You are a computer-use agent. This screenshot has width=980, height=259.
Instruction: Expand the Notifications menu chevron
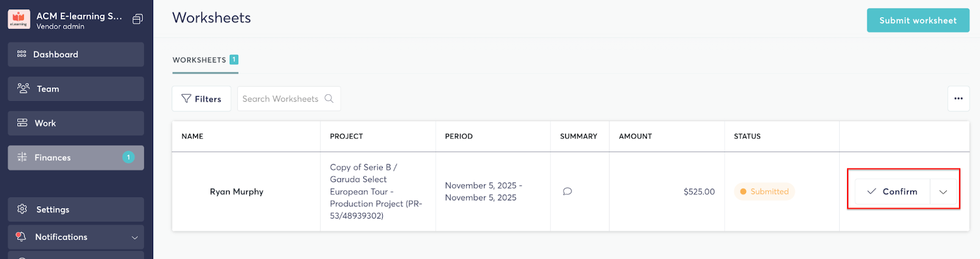(x=135, y=238)
